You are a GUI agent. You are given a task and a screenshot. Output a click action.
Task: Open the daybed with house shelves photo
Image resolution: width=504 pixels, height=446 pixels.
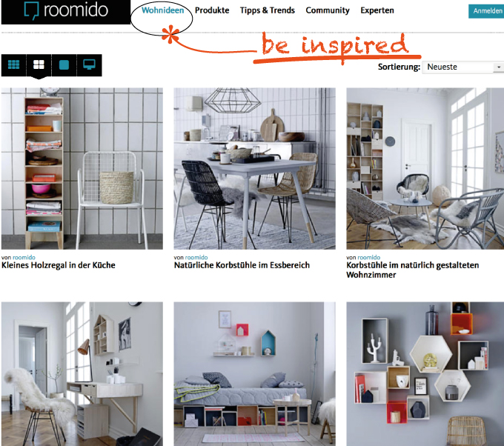pos(254,373)
